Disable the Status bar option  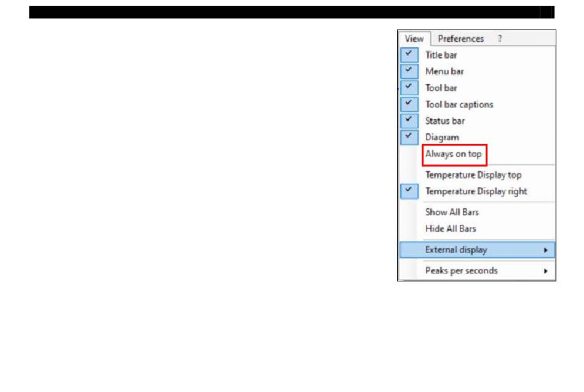tap(477, 121)
